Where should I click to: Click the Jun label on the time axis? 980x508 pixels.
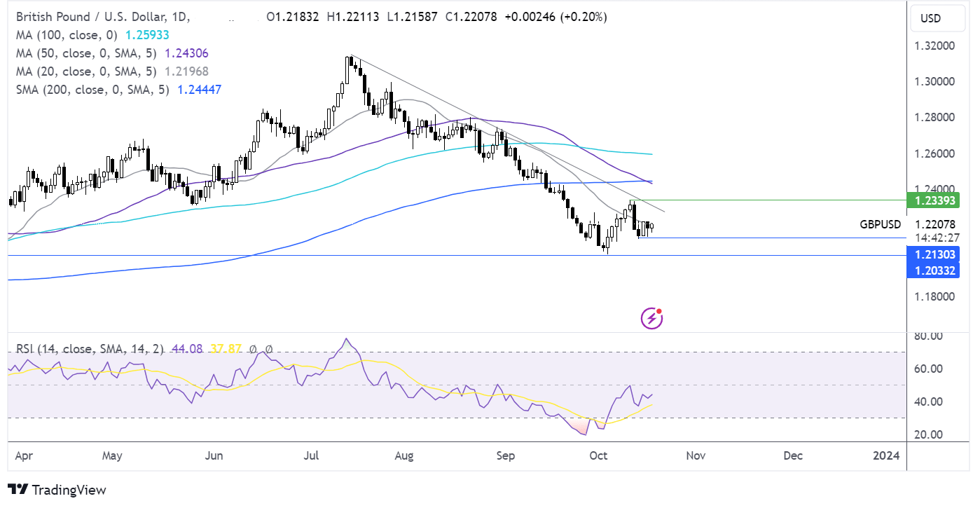(214, 455)
